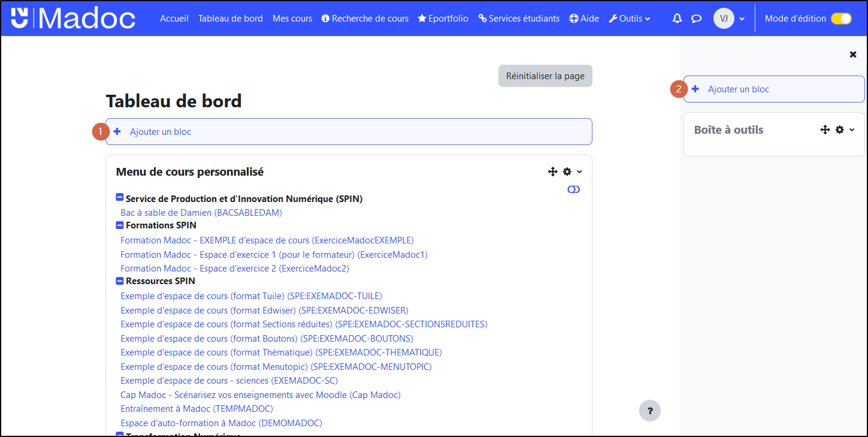Collapse Service de Production et d'Innovation Numérique
868x437 pixels.
point(120,198)
